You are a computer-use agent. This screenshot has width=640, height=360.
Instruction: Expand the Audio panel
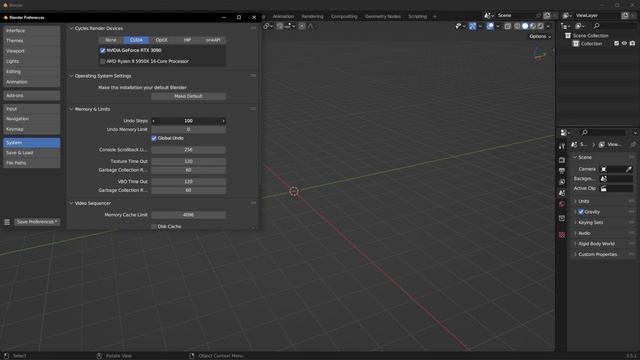576,233
